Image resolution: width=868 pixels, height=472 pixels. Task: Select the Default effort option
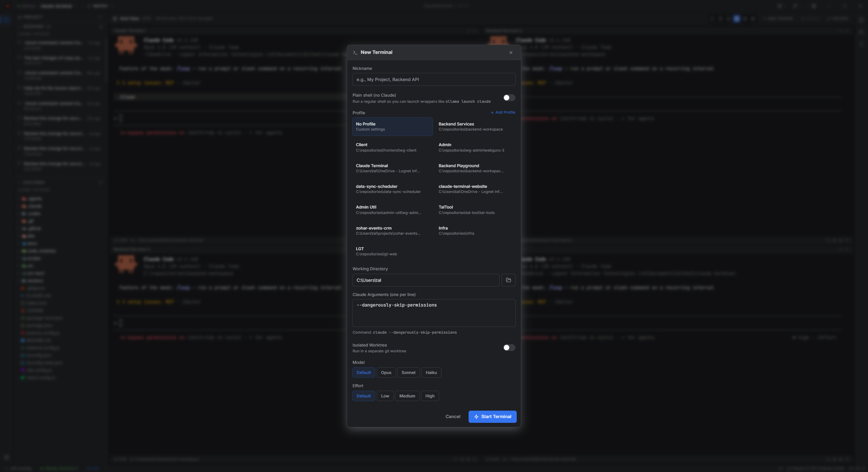363,396
